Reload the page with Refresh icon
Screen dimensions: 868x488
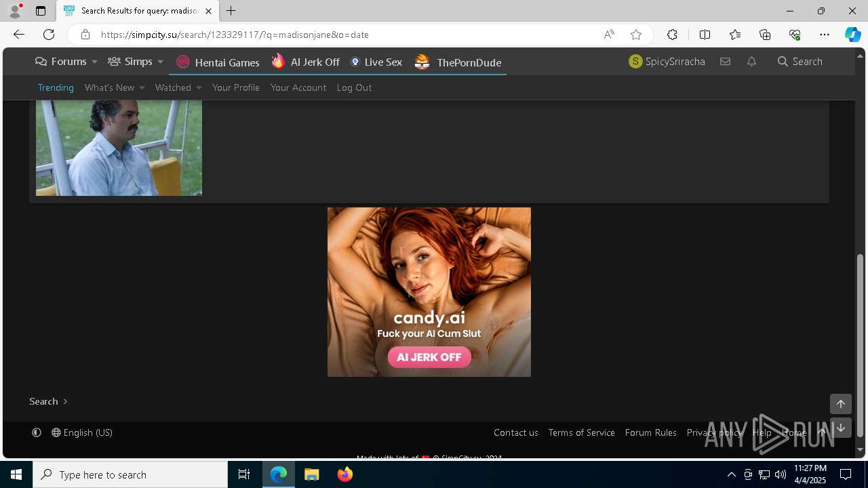(x=49, y=35)
